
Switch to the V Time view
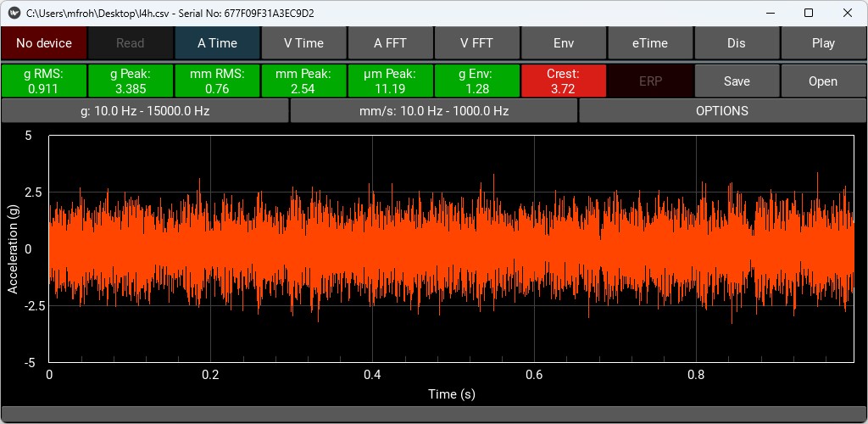(304, 43)
